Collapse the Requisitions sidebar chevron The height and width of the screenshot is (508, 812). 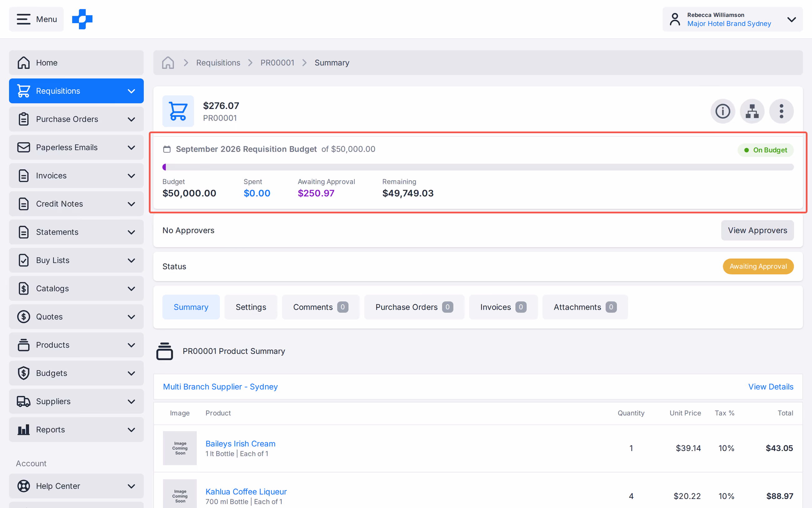[131, 91]
